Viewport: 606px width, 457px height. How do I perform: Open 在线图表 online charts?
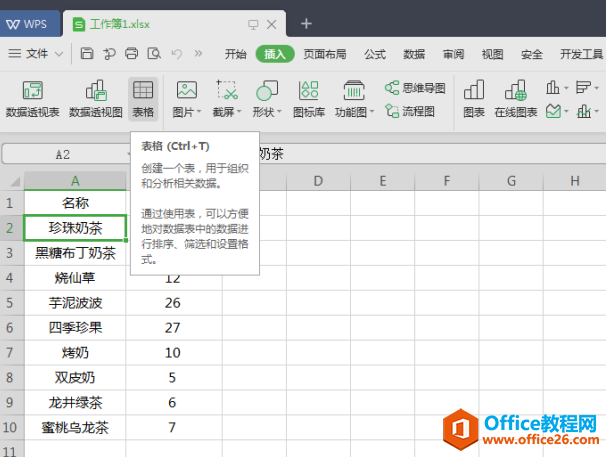coord(516,99)
